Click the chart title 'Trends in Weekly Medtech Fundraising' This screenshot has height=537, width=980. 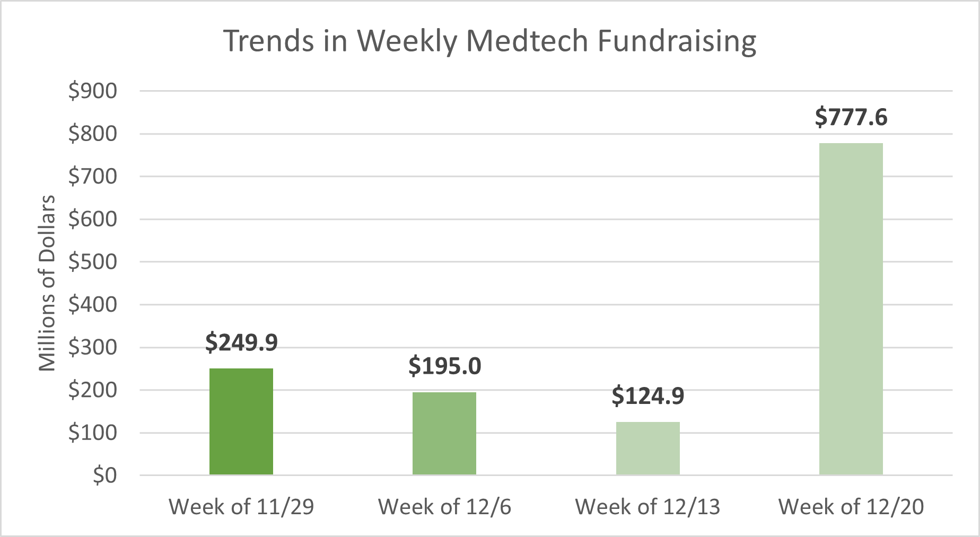(x=489, y=41)
